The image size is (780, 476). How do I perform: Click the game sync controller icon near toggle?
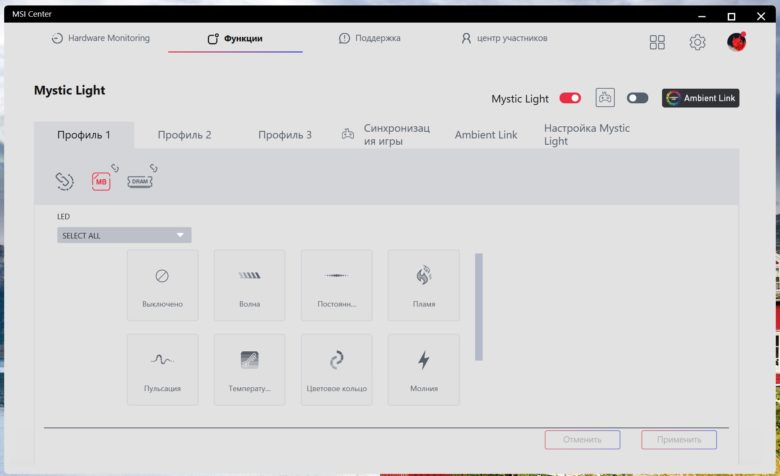605,97
